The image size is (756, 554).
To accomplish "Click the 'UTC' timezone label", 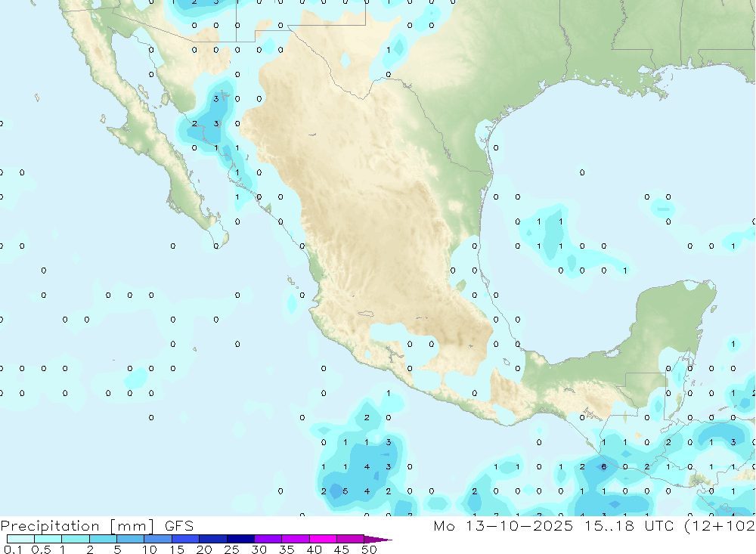I will tap(659, 525).
